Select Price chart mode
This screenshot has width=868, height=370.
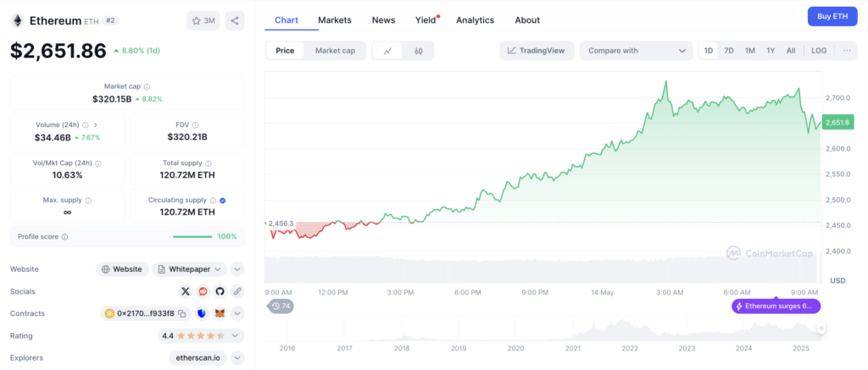[285, 51]
